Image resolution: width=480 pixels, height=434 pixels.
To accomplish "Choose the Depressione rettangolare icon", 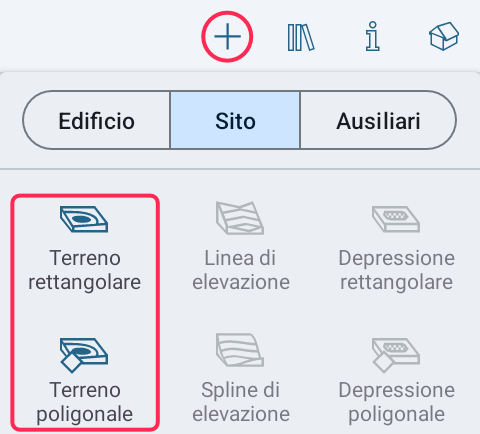I will [396, 219].
